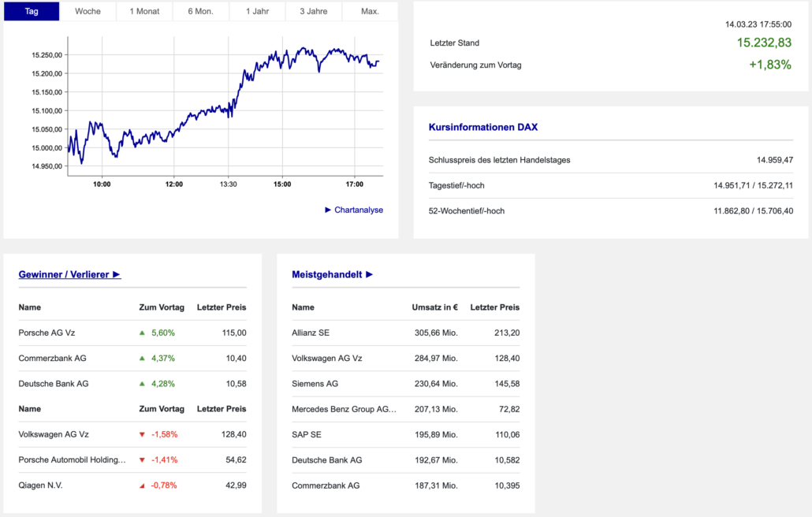Select Allianz SE in Meistgehandelt table

[310, 333]
